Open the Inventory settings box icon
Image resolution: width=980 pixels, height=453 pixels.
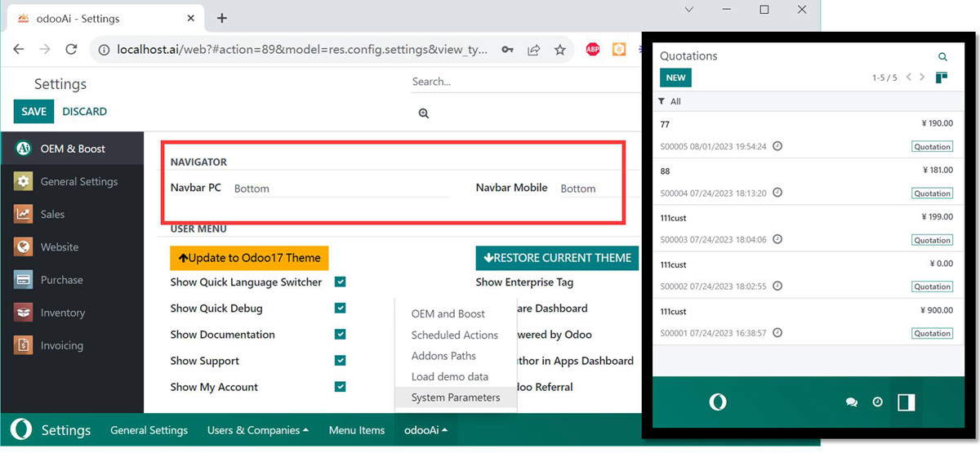(24, 313)
